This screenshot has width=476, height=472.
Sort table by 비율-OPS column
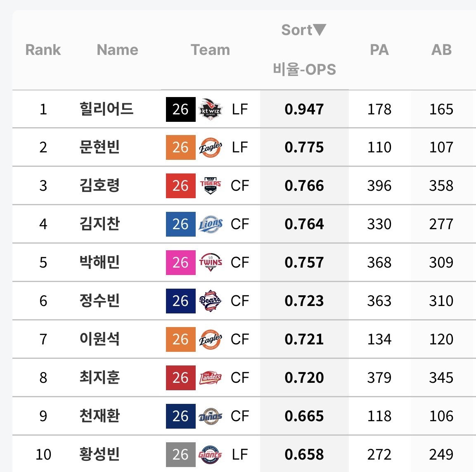pos(304,69)
